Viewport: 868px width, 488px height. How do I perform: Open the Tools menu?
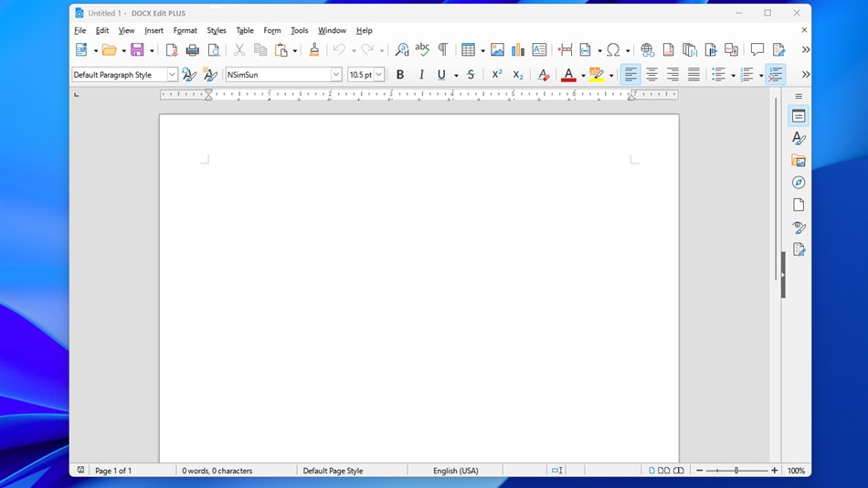pos(299,30)
